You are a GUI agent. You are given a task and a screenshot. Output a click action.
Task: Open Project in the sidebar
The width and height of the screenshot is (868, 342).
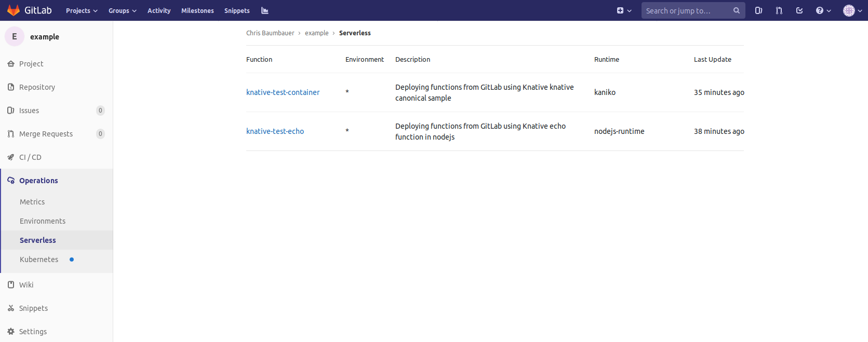(31, 64)
